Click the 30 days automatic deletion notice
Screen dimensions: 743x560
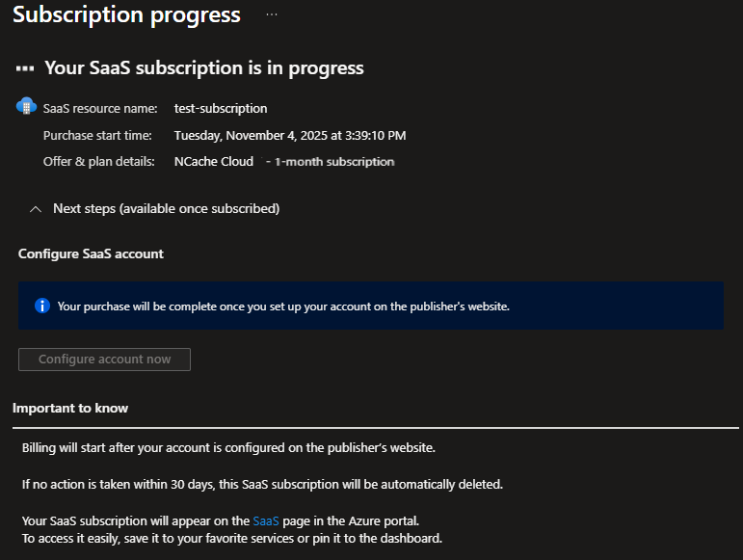pos(262,485)
